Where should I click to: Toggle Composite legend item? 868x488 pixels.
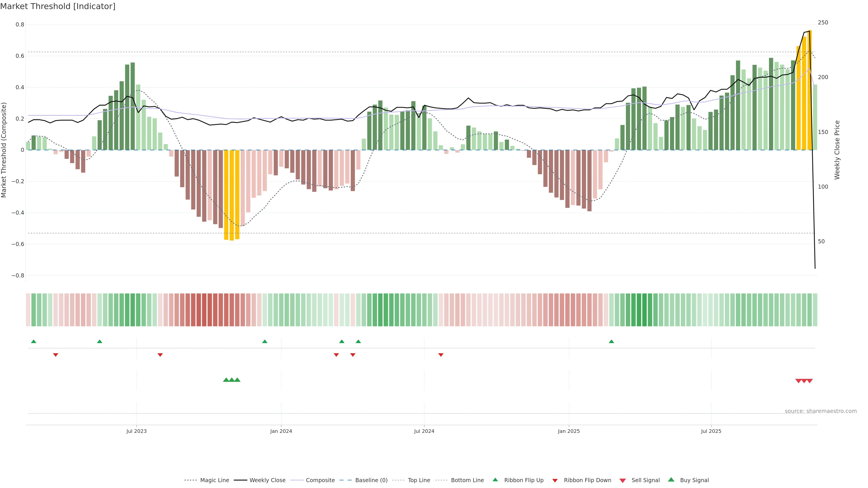pos(320,480)
